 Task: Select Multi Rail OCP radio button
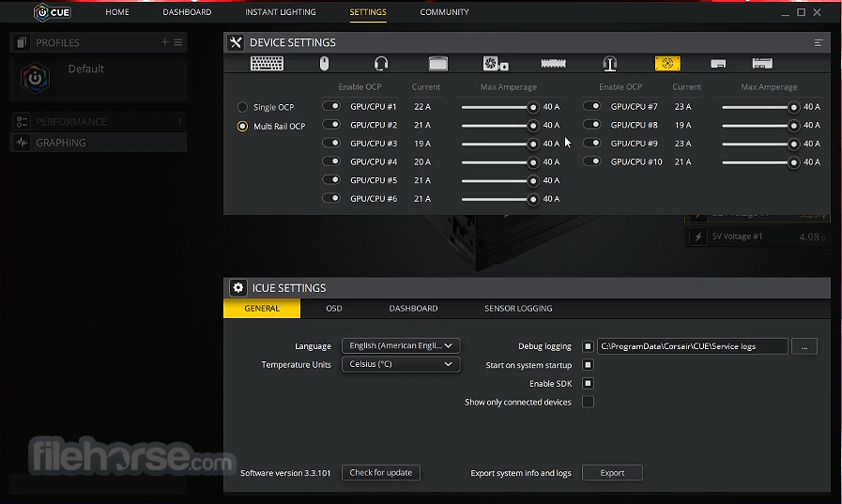[x=242, y=126]
